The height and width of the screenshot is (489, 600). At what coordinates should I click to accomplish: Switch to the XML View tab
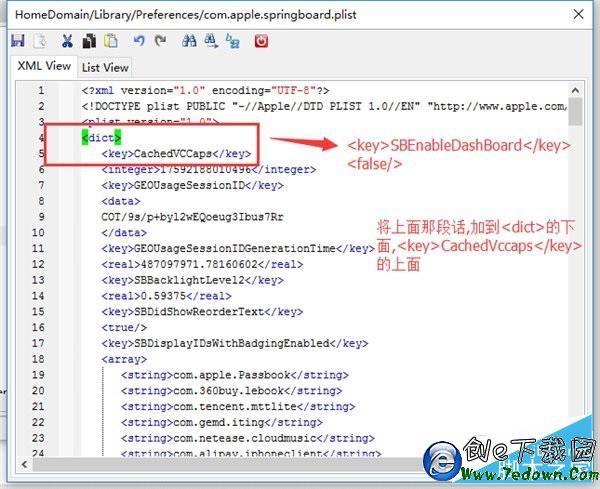(44, 66)
